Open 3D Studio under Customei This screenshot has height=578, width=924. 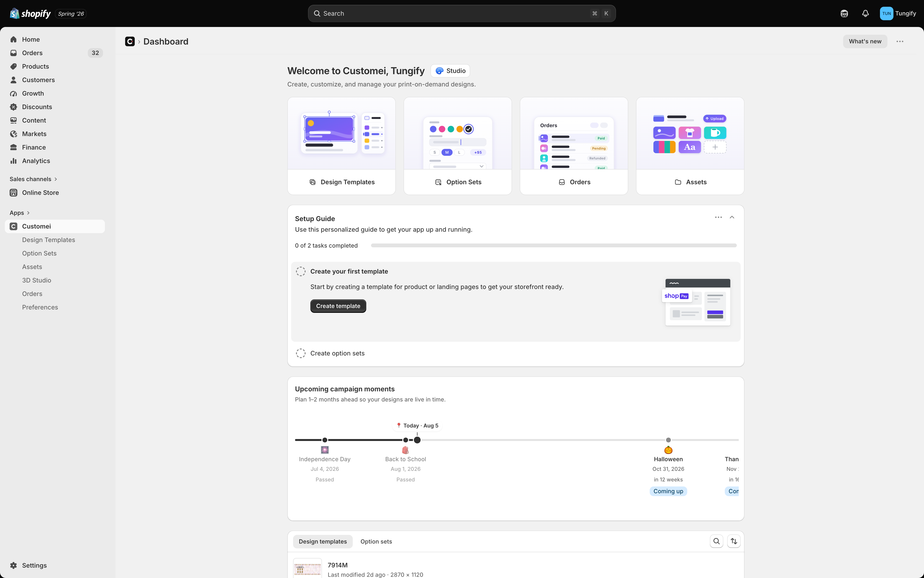coord(37,280)
